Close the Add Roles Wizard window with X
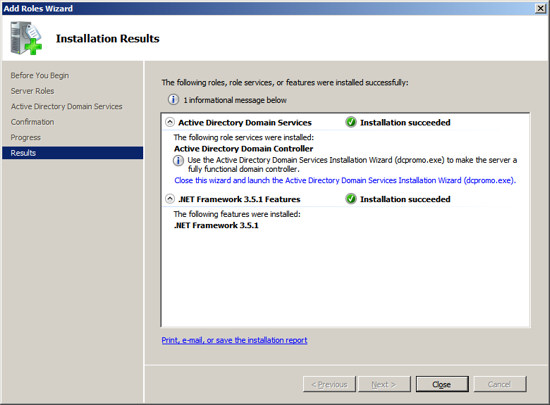Viewport: 550px width, 405px height. click(x=541, y=8)
